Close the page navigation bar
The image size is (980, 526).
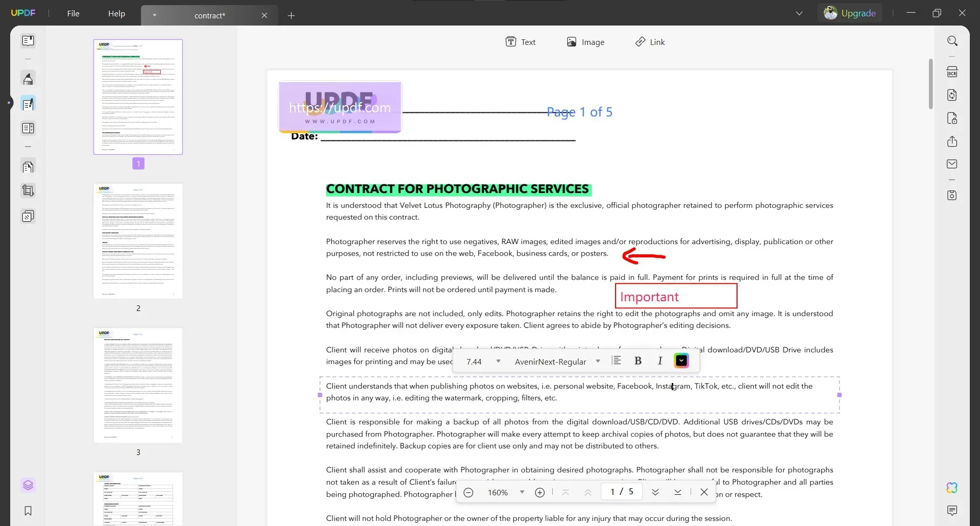[704, 492]
